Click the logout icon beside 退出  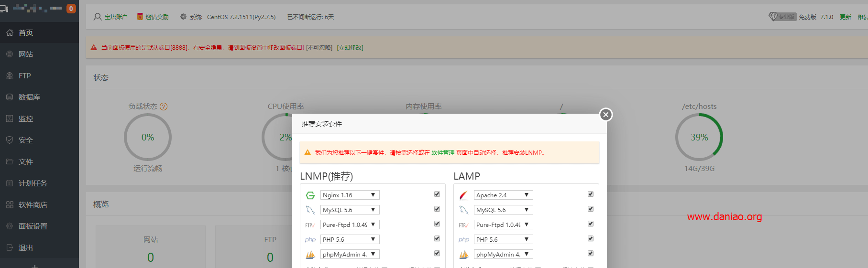click(10, 247)
